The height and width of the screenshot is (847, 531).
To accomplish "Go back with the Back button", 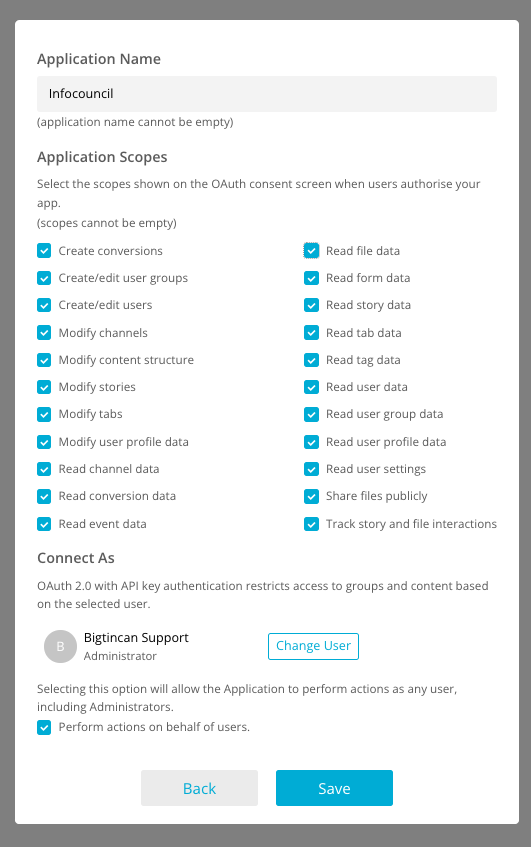I will pos(199,788).
